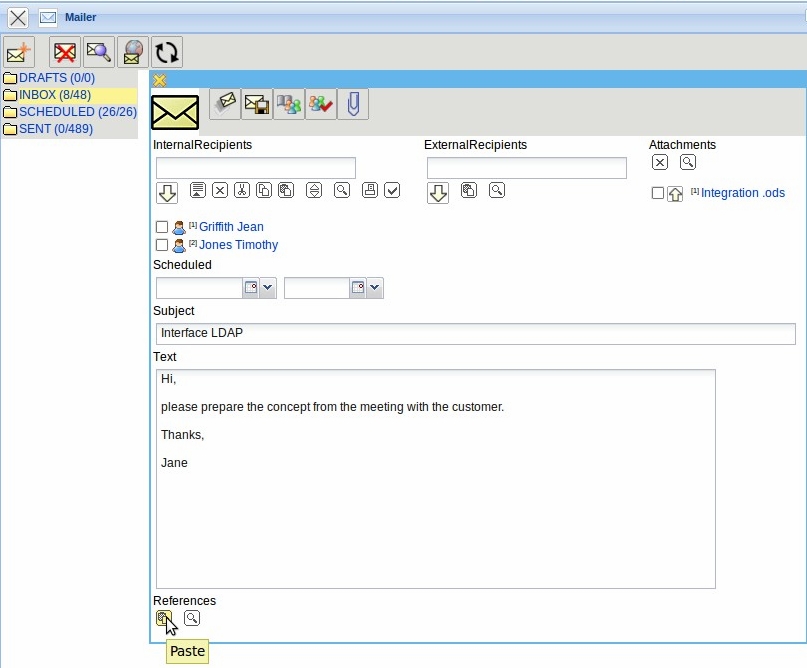Image resolution: width=807 pixels, height=668 pixels.
Task: Open mail search with the magnifier envelope icon
Action: [99, 52]
